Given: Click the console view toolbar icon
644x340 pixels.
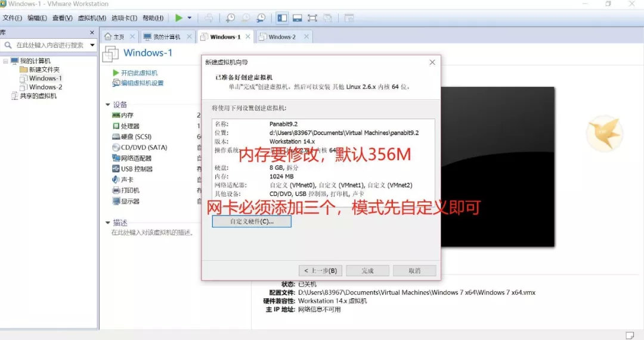Looking at the screenshot, I should pyautogui.click(x=349, y=18).
